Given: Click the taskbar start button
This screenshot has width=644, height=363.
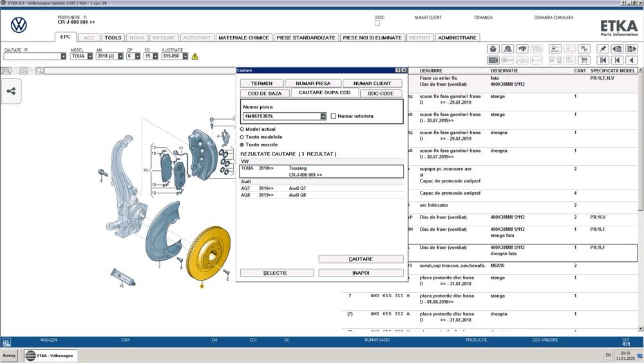Looking at the screenshot, I should [x=10, y=356].
